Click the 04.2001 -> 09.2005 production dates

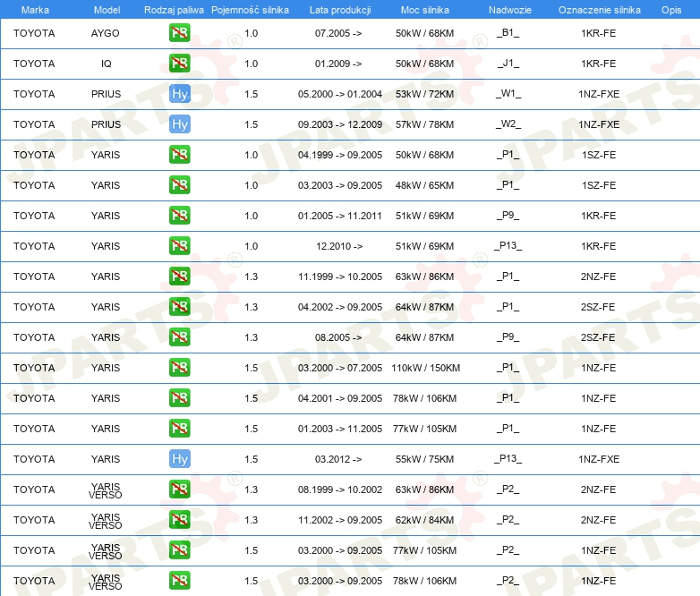click(x=340, y=398)
